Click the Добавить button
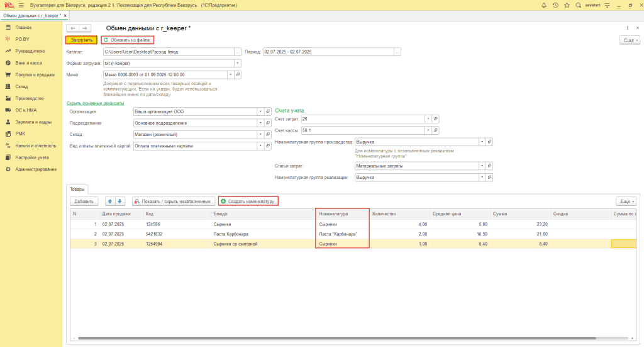The image size is (644, 347). (x=84, y=202)
